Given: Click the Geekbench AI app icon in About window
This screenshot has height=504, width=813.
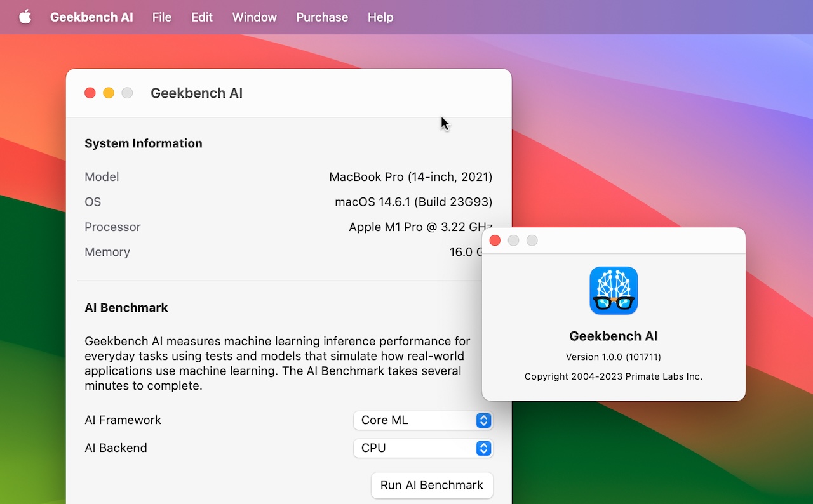Looking at the screenshot, I should (614, 290).
